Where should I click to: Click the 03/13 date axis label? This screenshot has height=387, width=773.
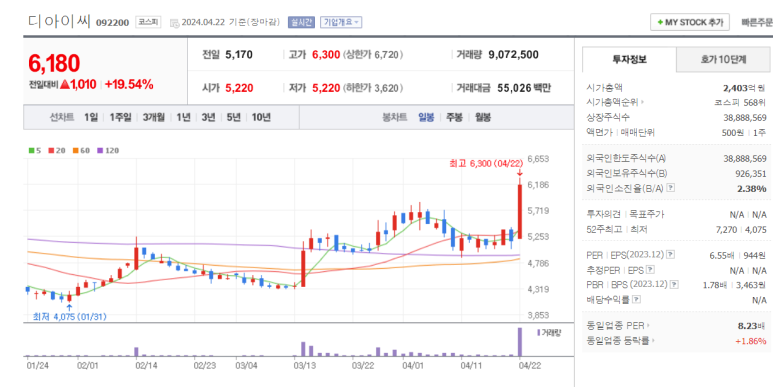(305, 365)
